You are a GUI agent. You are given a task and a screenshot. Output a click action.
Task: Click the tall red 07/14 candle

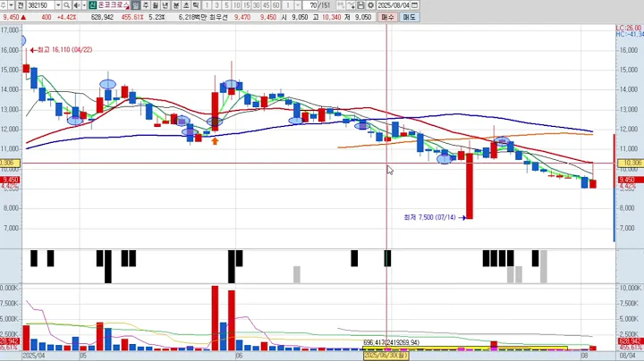click(x=470, y=186)
